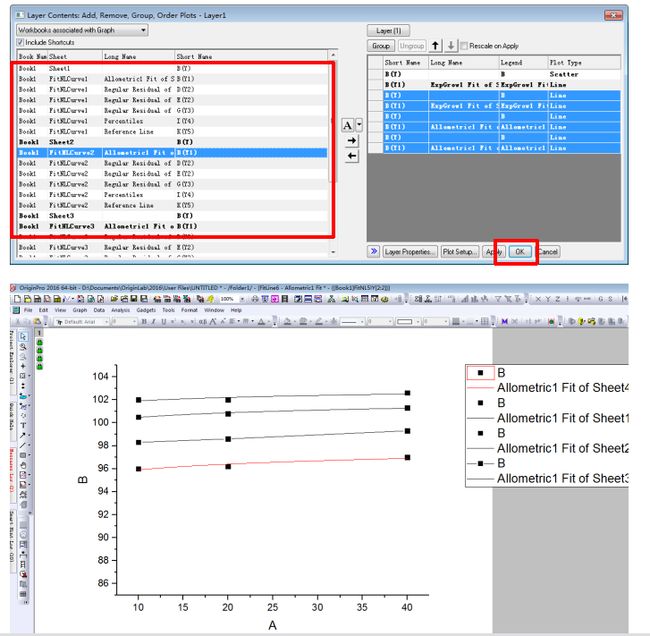Select the Screen Reader crosshair tool
This screenshot has width=650, height=636.
point(23,366)
